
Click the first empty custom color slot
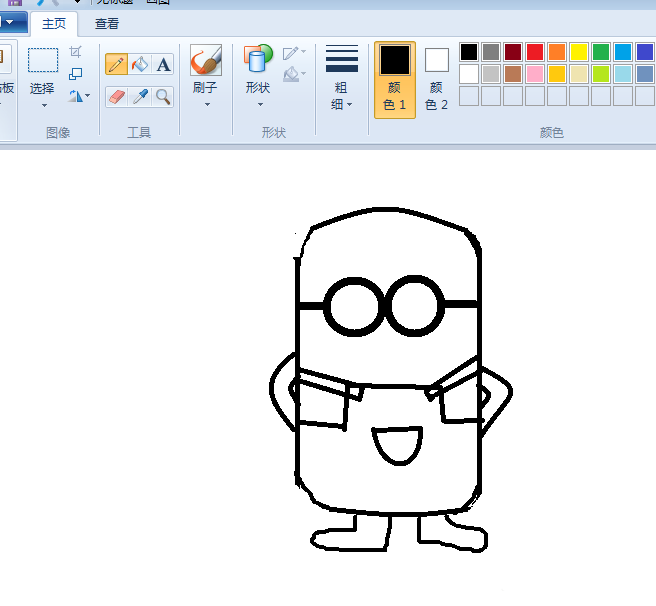click(469, 96)
